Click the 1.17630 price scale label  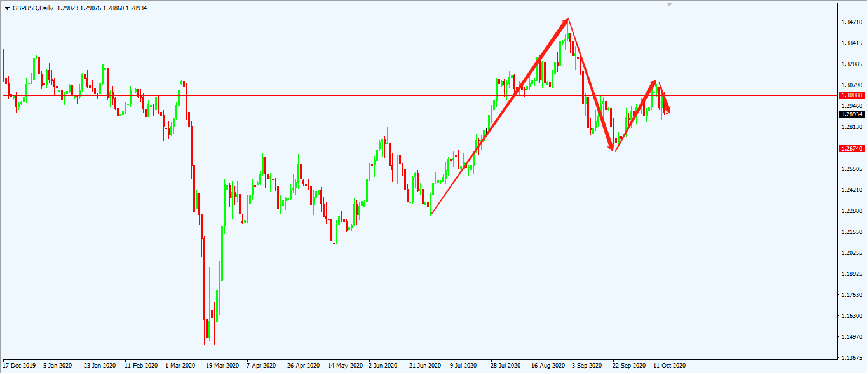(851, 295)
